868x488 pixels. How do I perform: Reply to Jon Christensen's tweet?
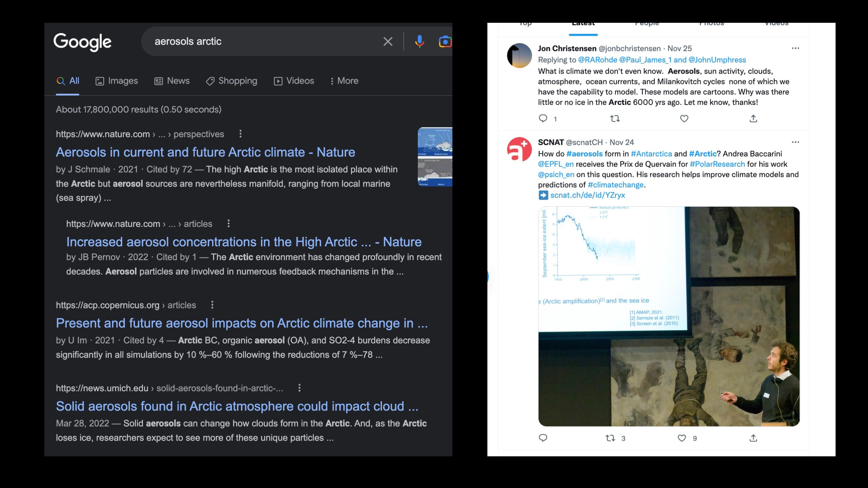[x=543, y=119]
